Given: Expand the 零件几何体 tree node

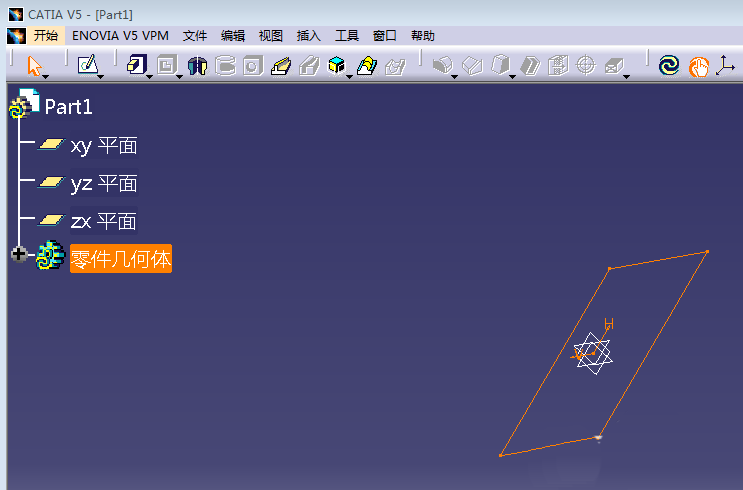Looking at the screenshot, I should tap(18, 255).
